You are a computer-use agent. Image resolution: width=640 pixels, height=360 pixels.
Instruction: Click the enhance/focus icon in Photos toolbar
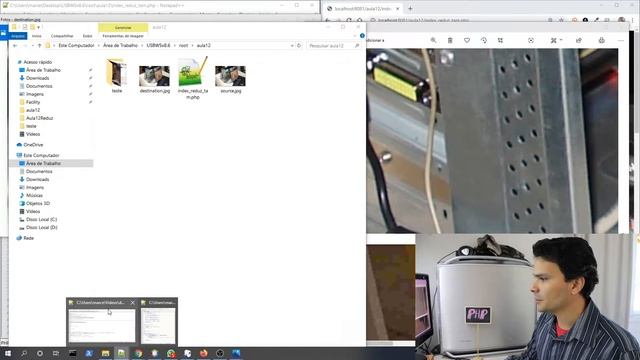pos(531,40)
